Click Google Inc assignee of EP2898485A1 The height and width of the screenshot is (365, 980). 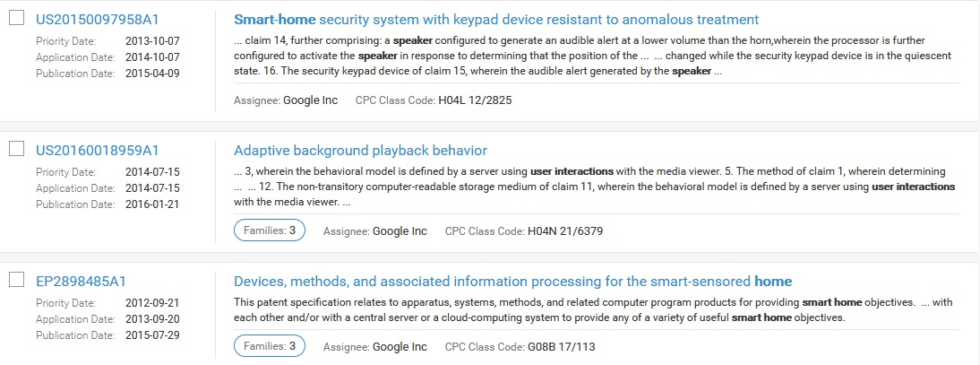[400, 346]
